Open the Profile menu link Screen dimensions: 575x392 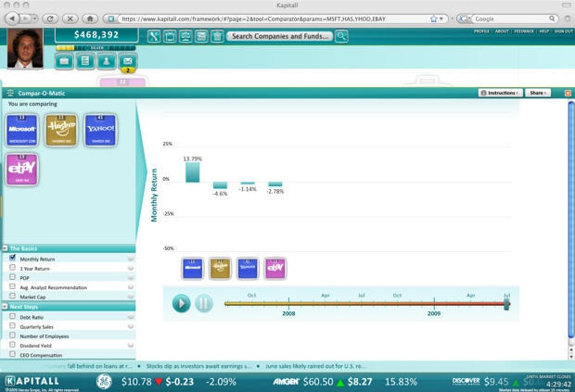click(481, 31)
